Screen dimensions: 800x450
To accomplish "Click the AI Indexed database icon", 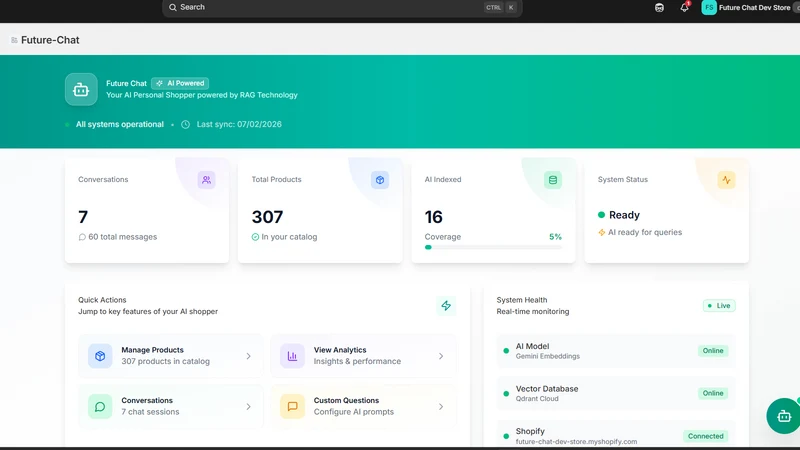I will pos(553,180).
